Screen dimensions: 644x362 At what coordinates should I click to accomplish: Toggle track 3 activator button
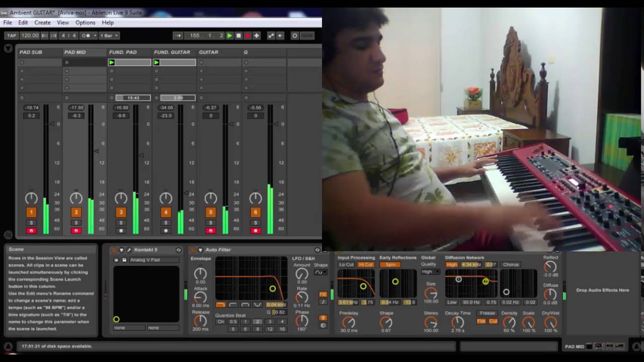(x=121, y=212)
